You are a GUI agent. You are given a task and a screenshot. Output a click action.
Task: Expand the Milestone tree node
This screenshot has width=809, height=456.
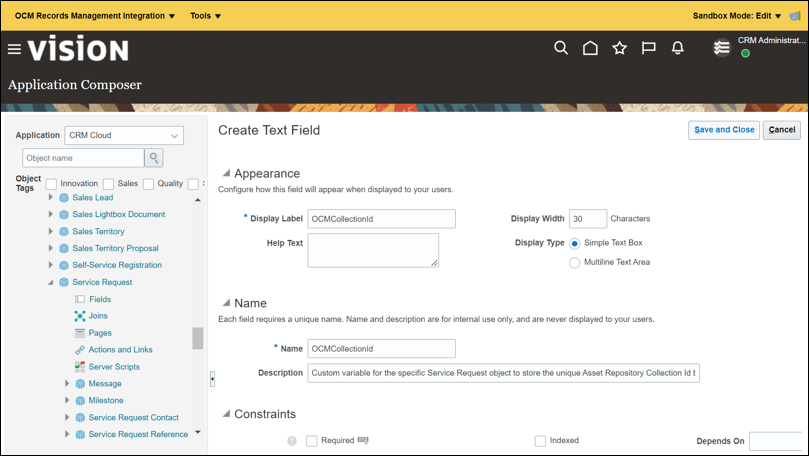click(67, 400)
